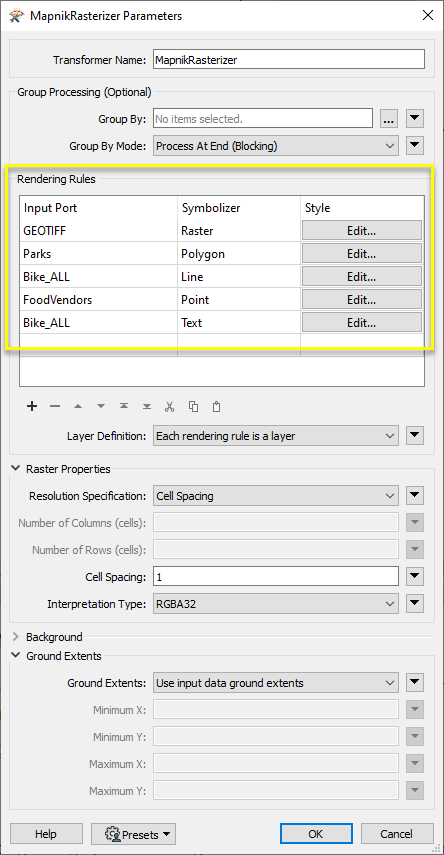
Task: Open Group By item picker ellipsis button
Action: pyautogui.click(x=388, y=118)
